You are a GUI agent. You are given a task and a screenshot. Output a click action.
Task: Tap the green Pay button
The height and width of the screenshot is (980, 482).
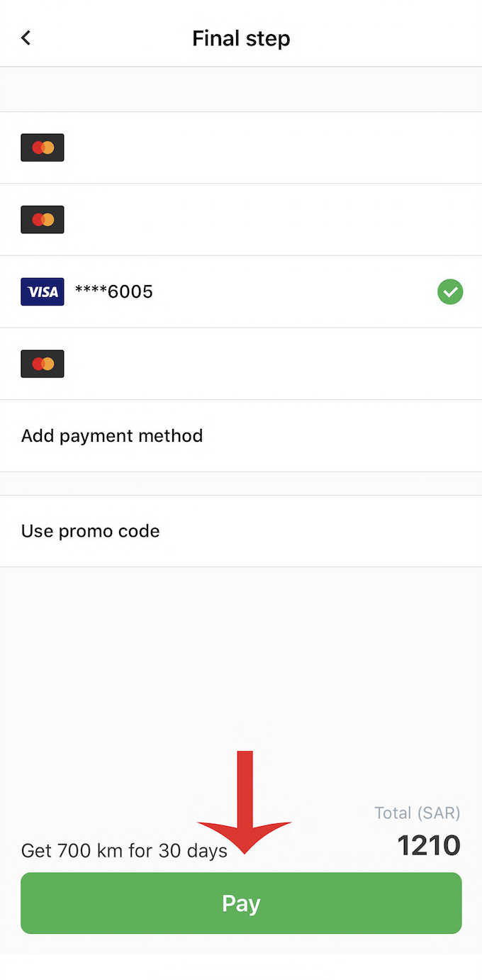pyautogui.click(x=241, y=903)
